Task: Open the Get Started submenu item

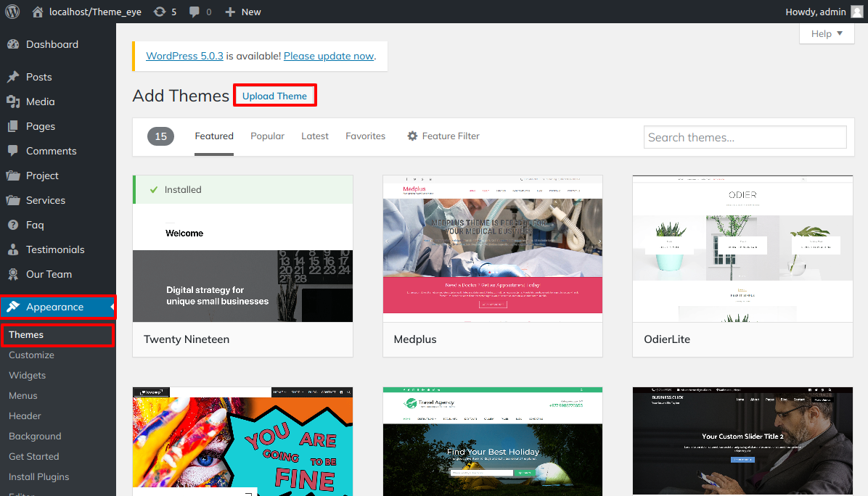Action: tap(34, 456)
